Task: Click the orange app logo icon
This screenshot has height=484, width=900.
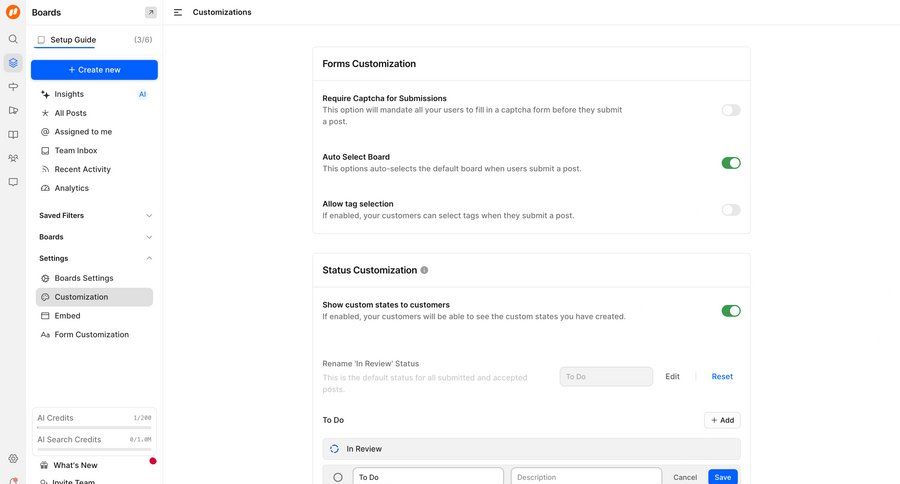Action: (x=13, y=12)
